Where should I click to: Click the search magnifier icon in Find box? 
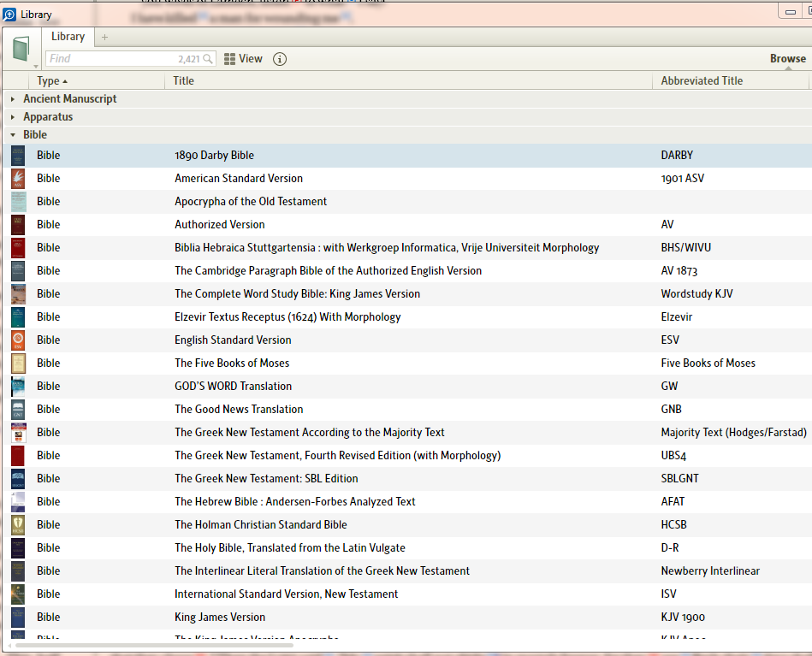click(x=208, y=58)
